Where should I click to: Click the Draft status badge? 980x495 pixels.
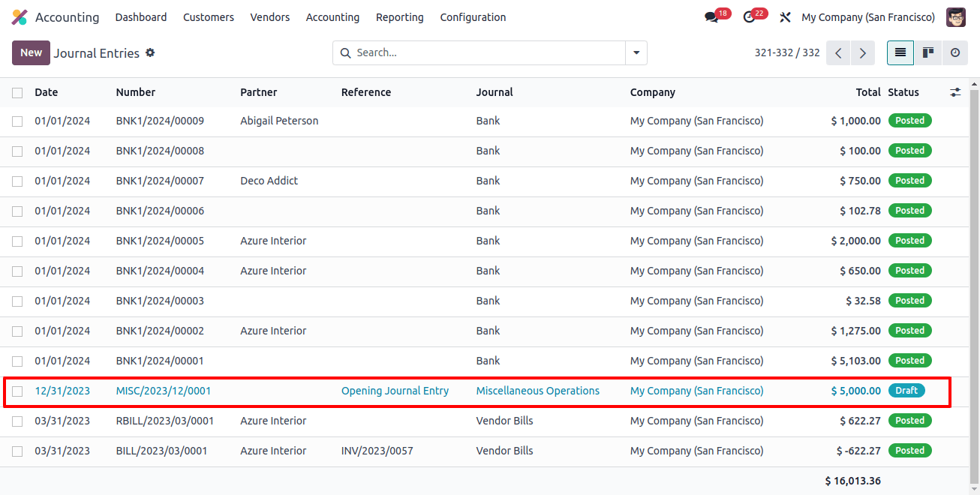pos(906,391)
